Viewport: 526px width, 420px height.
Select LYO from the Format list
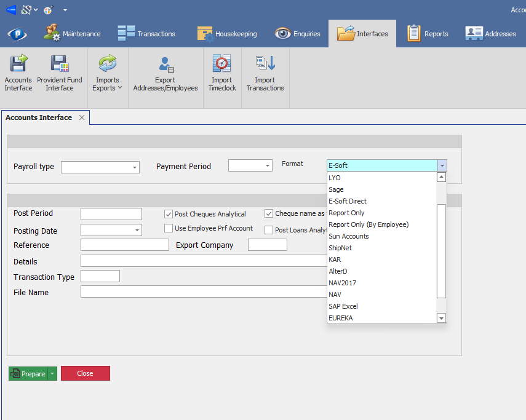click(x=382, y=178)
